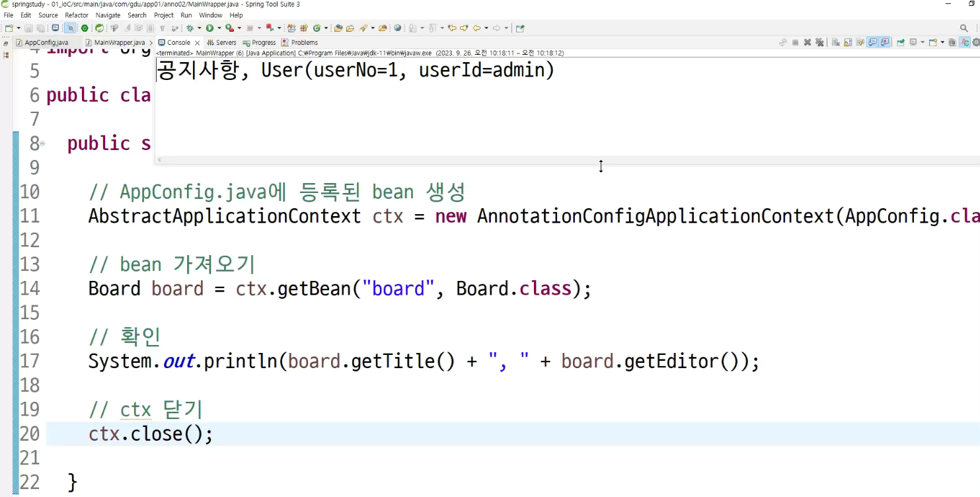This screenshot has height=497, width=980.
Task: Open the Source menu
Action: (x=48, y=15)
